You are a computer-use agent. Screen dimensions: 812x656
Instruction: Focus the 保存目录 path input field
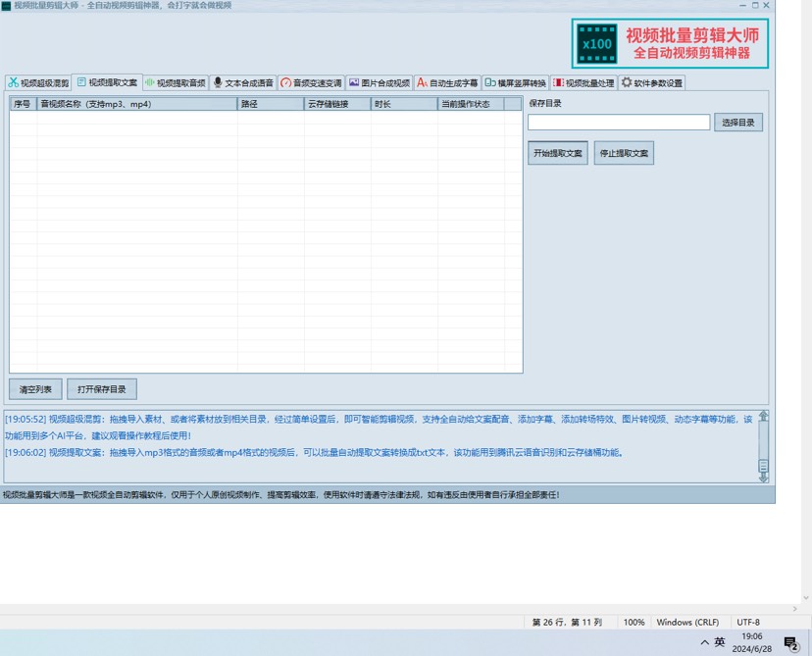pyautogui.click(x=619, y=123)
